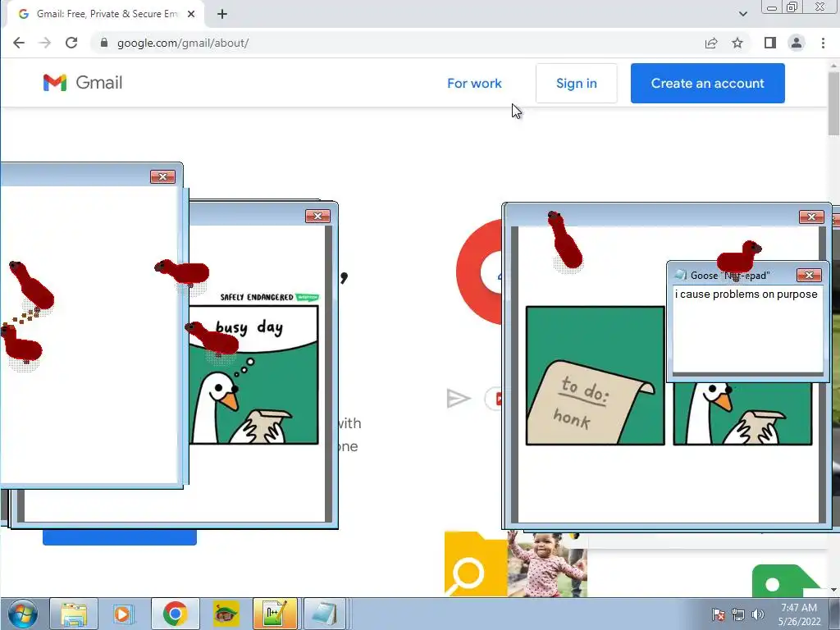Image resolution: width=840 pixels, height=630 pixels.
Task: Select the Gmail tab
Action: [106, 14]
